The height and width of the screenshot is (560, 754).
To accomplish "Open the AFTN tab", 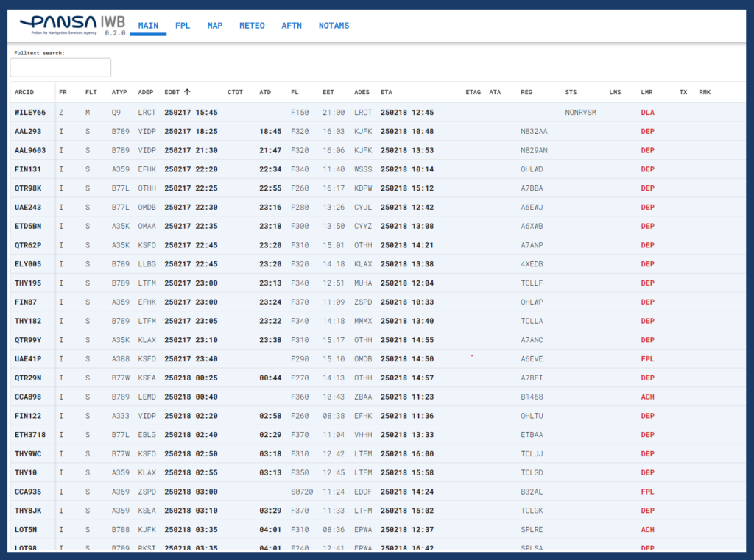I will [x=292, y=26].
